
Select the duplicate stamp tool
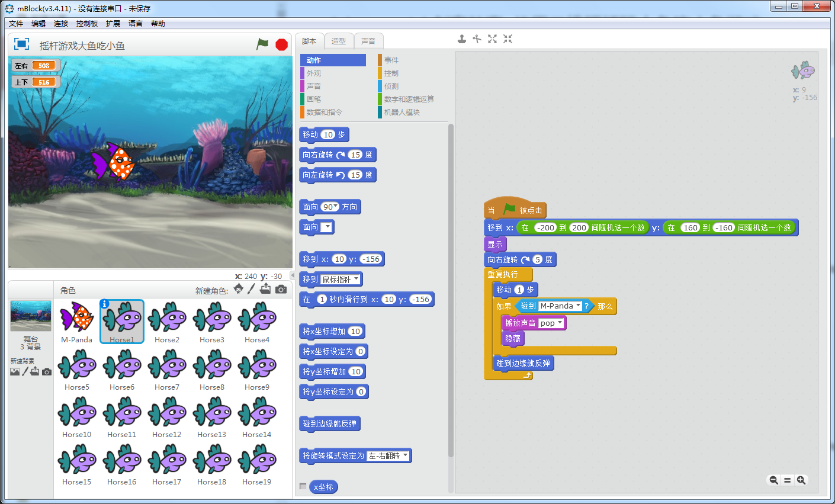click(462, 39)
